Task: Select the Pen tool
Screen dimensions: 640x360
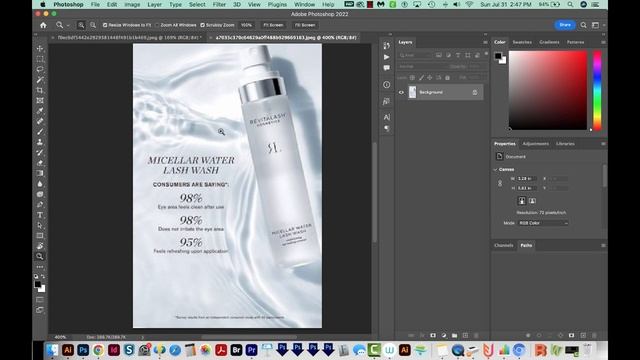Action: [40, 204]
